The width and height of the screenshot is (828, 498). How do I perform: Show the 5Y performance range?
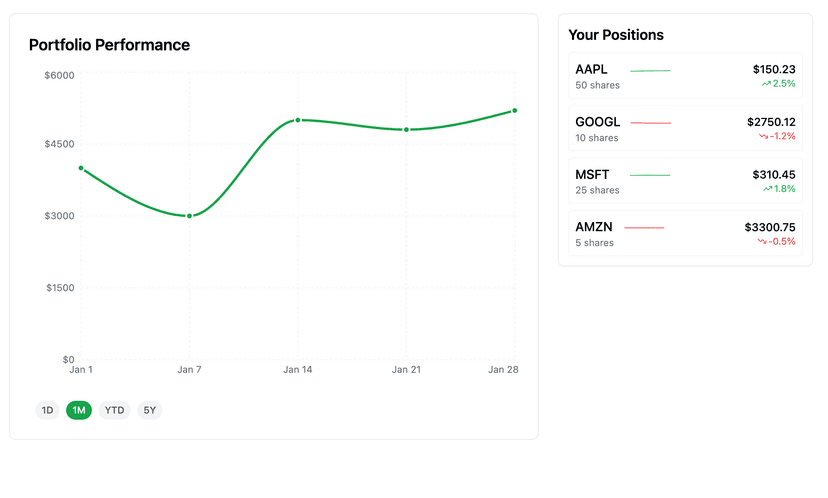[x=149, y=410]
